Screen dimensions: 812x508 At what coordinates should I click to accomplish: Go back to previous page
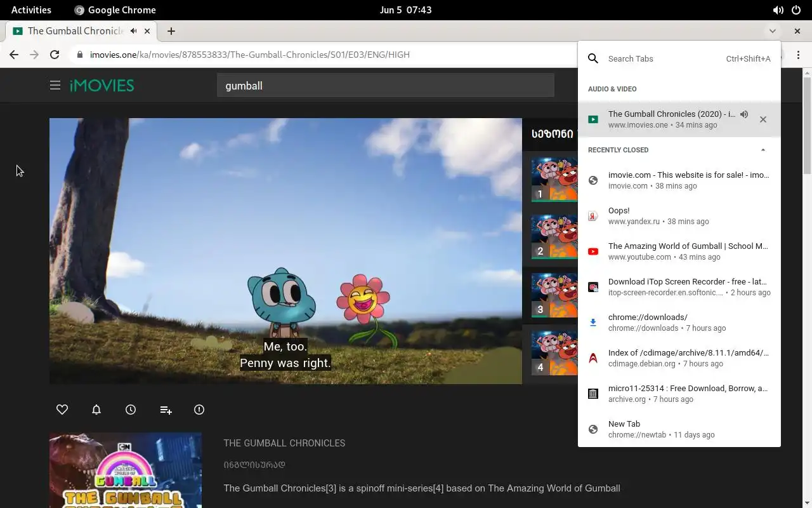tap(14, 55)
